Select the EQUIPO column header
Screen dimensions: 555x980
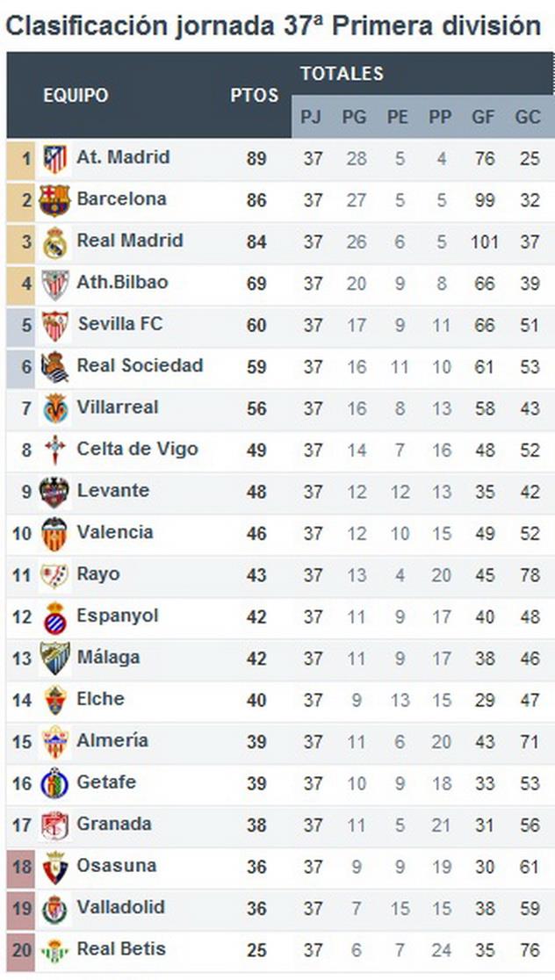(76, 96)
